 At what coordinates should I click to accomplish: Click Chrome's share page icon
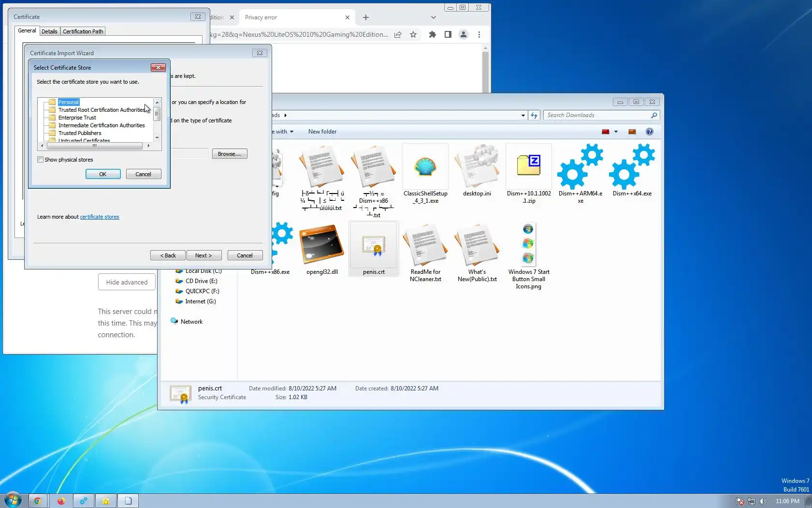(x=398, y=34)
